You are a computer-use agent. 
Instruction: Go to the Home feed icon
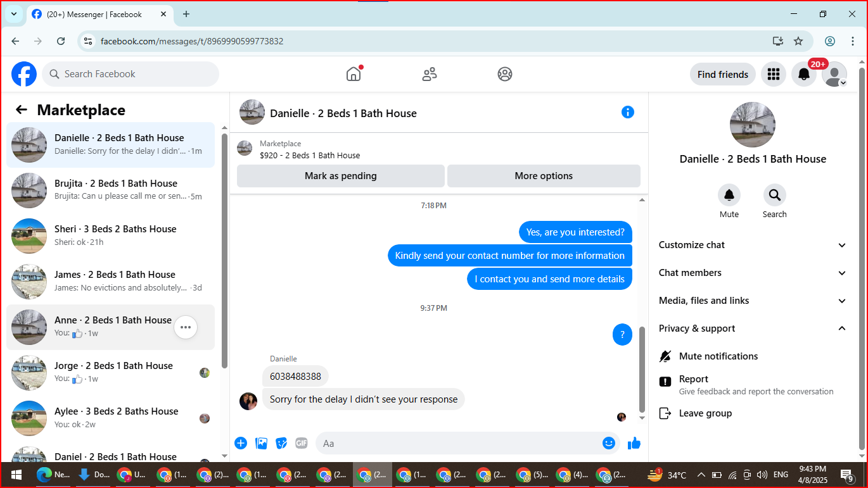(354, 74)
